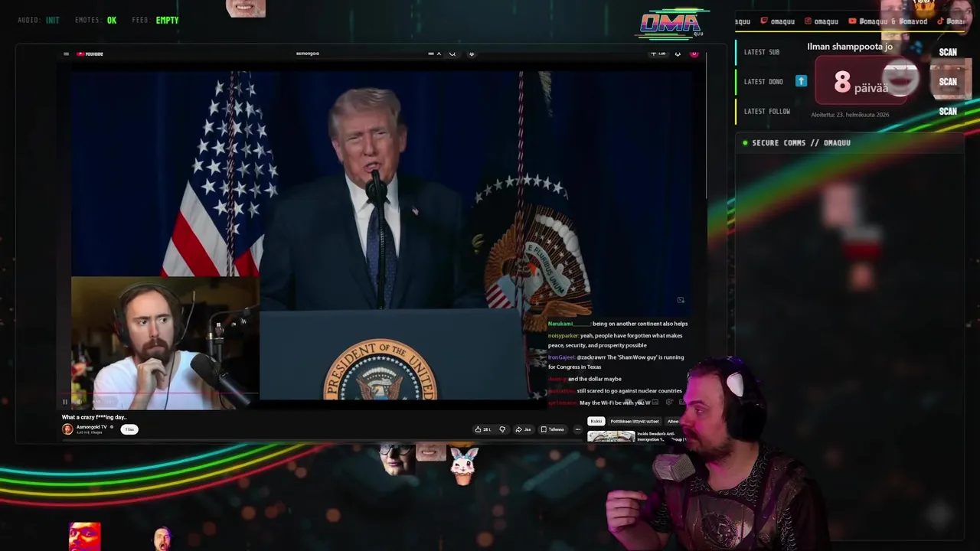Click 'and the dollar maybe' chat line

595,379
